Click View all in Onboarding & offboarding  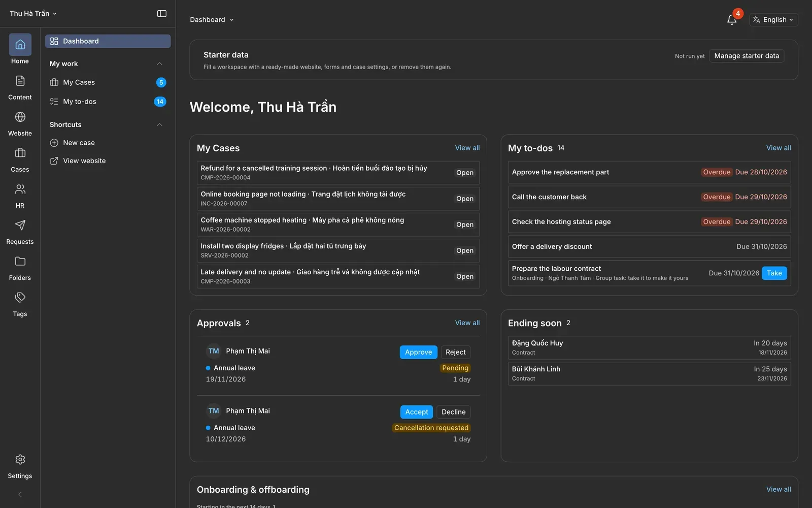tap(779, 489)
